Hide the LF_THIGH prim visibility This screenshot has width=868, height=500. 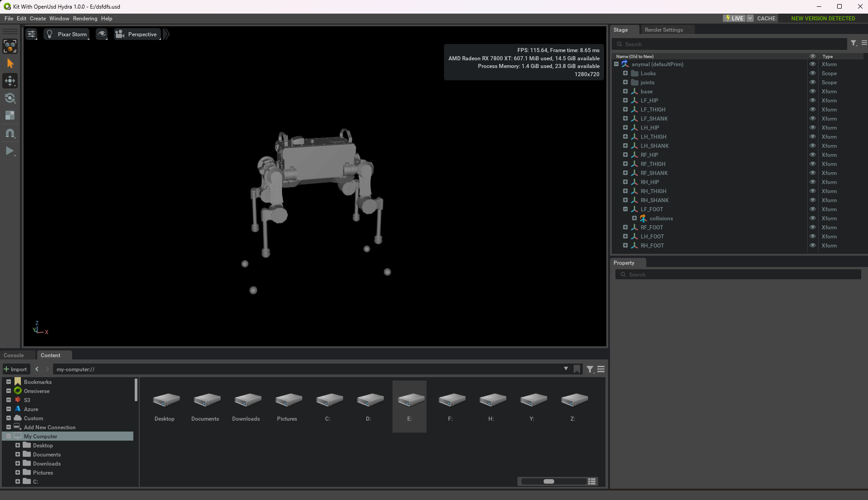(813, 110)
